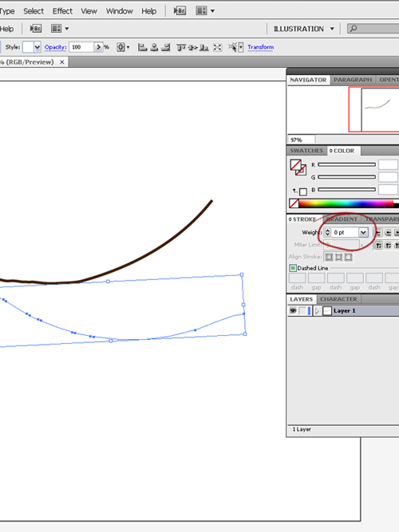
Task: Expand Layer 1 disclosure triangle
Action: (x=317, y=311)
